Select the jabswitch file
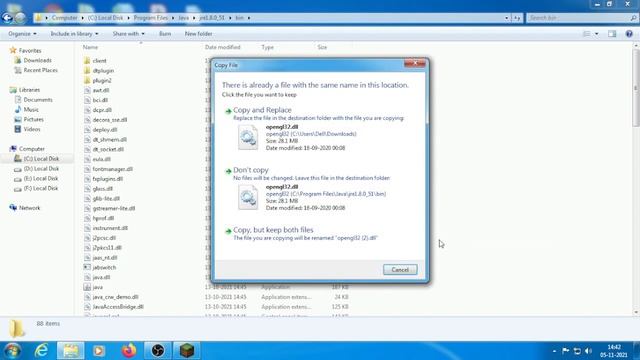The height and width of the screenshot is (360, 640). coord(104,267)
